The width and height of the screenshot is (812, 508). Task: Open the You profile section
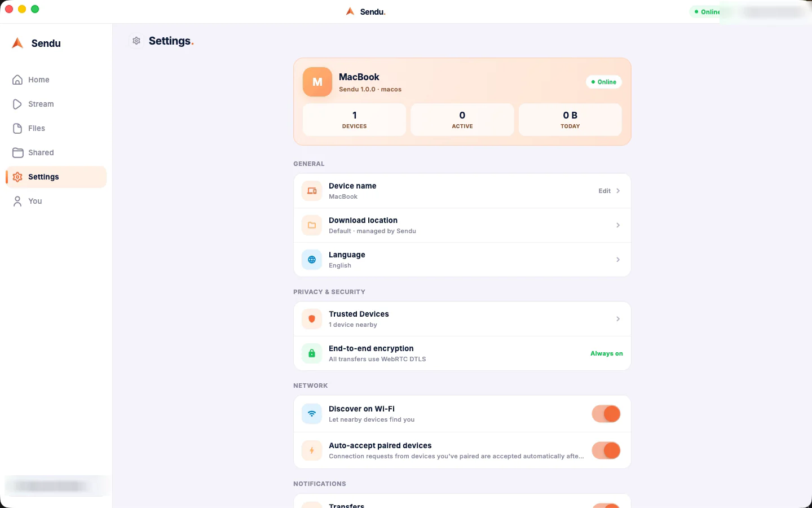coord(56,201)
